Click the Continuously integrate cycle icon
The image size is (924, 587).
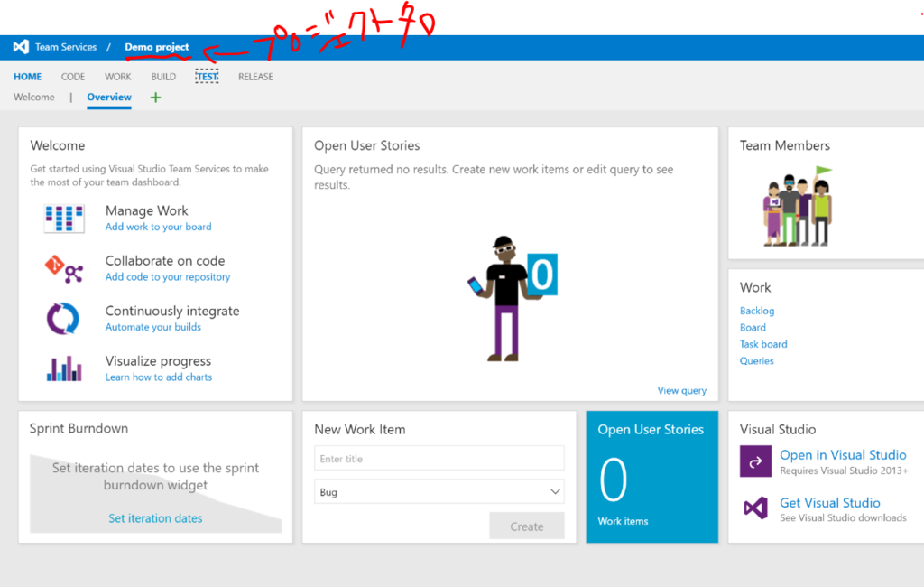click(63, 319)
